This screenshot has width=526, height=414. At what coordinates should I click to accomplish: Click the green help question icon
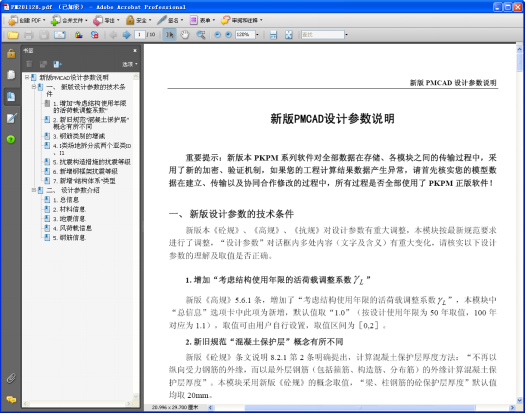tap(11, 139)
